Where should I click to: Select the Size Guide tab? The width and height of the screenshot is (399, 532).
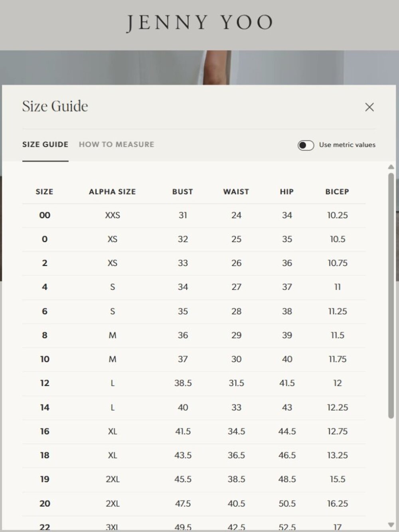[45, 144]
